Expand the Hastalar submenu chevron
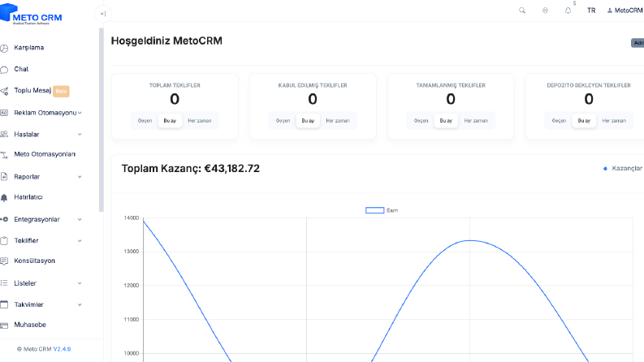The width and height of the screenshot is (644, 362). [80, 134]
